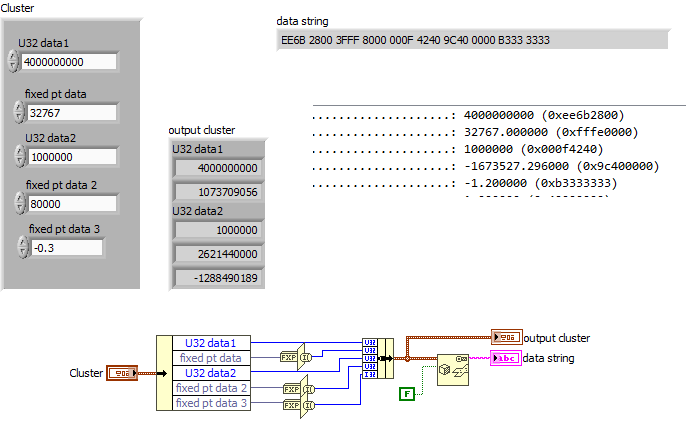Click the fixed pt data field showing 32767
The image size is (686, 426).
tap(72, 113)
